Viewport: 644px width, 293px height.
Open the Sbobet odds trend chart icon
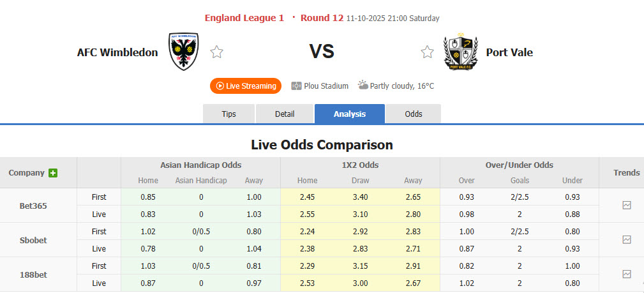[627, 240]
